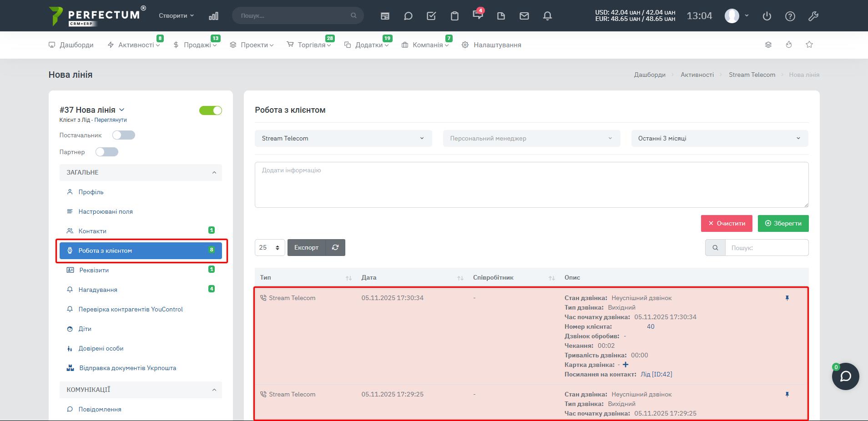Open the Stream Telecom type dropdown
The height and width of the screenshot is (421, 868).
click(343, 138)
